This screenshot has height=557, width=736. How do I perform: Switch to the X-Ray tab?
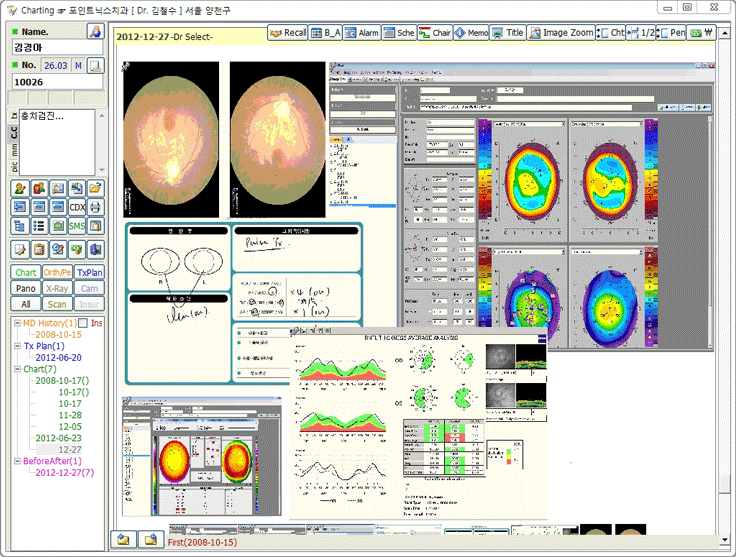[x=57, y=288]
